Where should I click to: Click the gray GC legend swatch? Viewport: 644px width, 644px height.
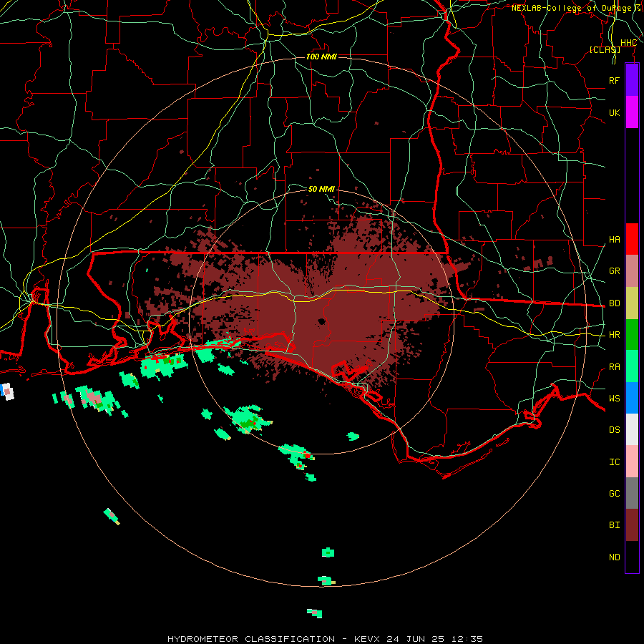(x=632, y=493)
